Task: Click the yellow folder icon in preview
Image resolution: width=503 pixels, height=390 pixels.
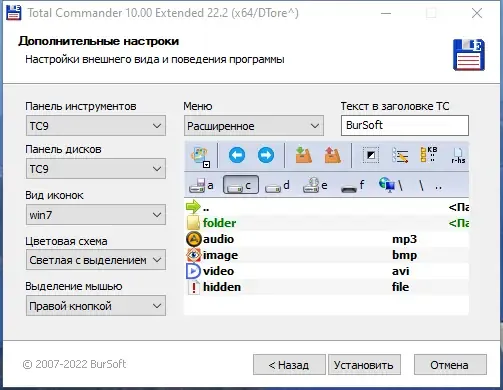Action: tap(193, 223)
